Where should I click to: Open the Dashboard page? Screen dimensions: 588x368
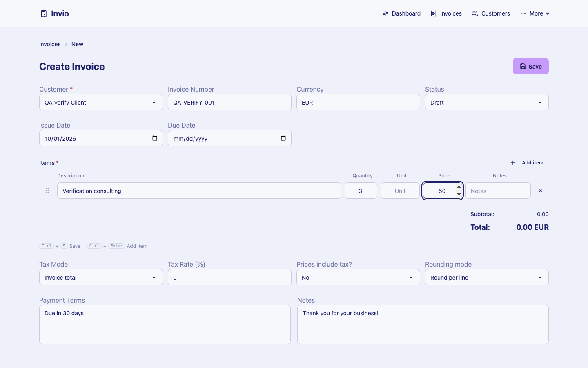[x=401, y=13]
